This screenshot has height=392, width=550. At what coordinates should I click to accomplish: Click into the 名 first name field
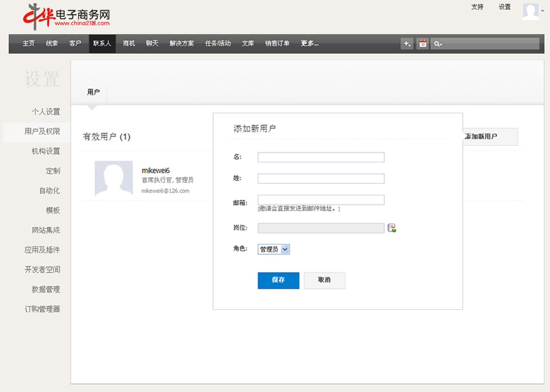click(x=321, y=157)
